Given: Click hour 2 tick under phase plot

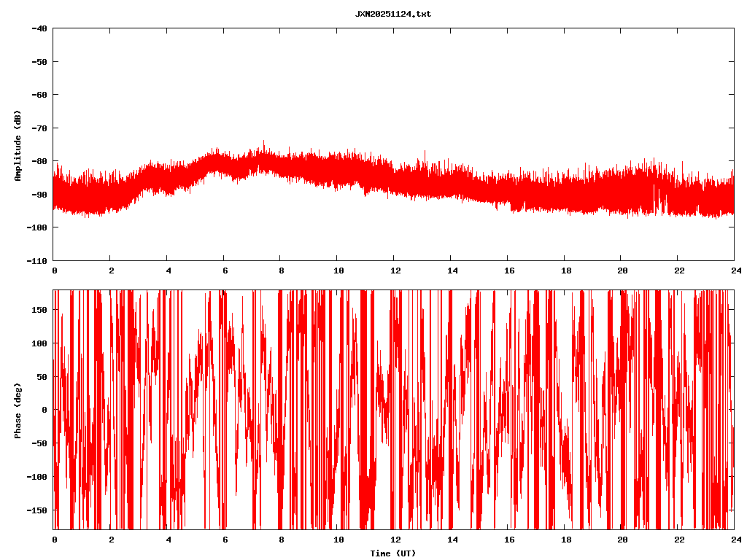Looking at the screenshot, I should (111, 540).
